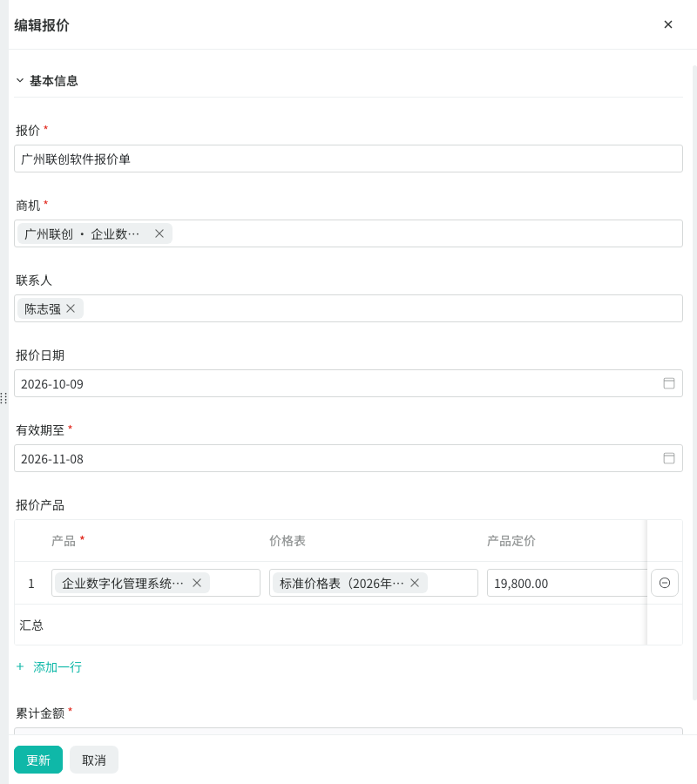The height and width of the screenshot is (784, 697).
Task: Click the 基本信息 section title
Action: tap(54, 80)
